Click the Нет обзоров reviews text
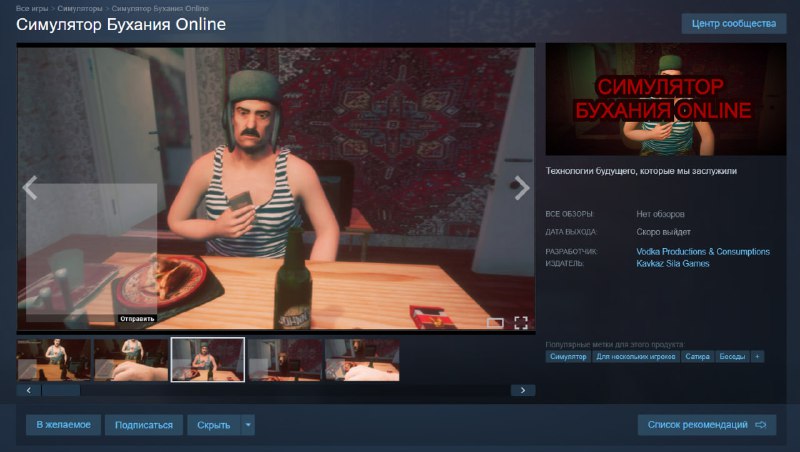 point(660,214)
